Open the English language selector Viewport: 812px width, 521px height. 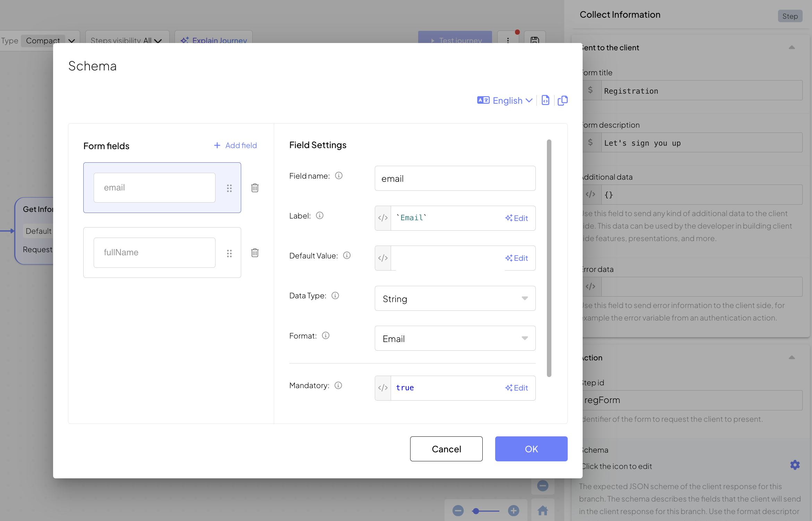(x=505, y=100)
